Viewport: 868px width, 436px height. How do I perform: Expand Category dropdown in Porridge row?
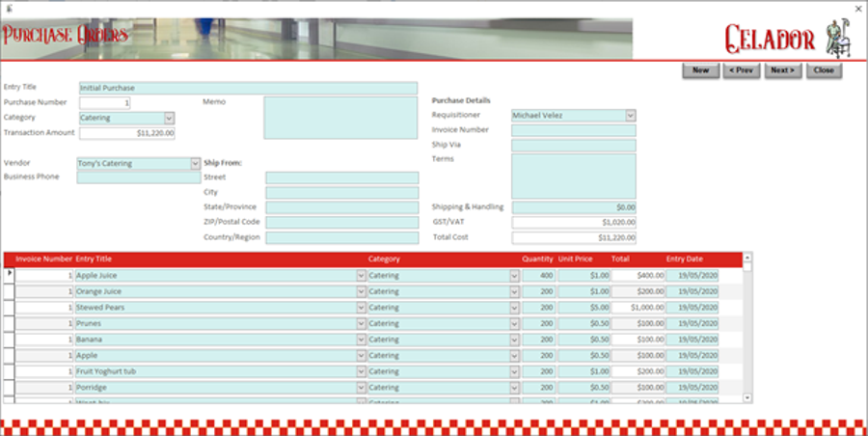pos(514,388)
